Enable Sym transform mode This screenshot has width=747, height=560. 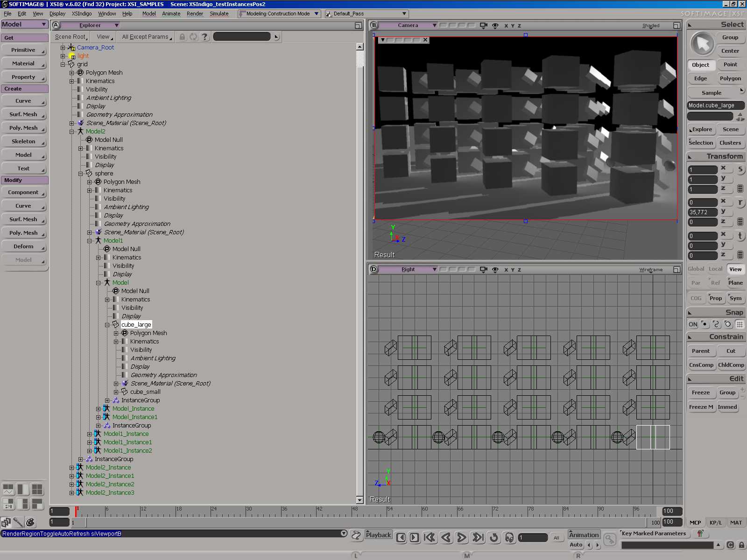[735, 298]
